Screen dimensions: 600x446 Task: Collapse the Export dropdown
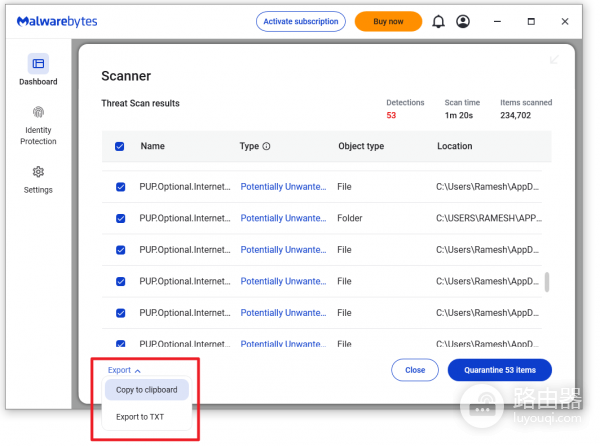pyautogui.click(x=124, y=370)
